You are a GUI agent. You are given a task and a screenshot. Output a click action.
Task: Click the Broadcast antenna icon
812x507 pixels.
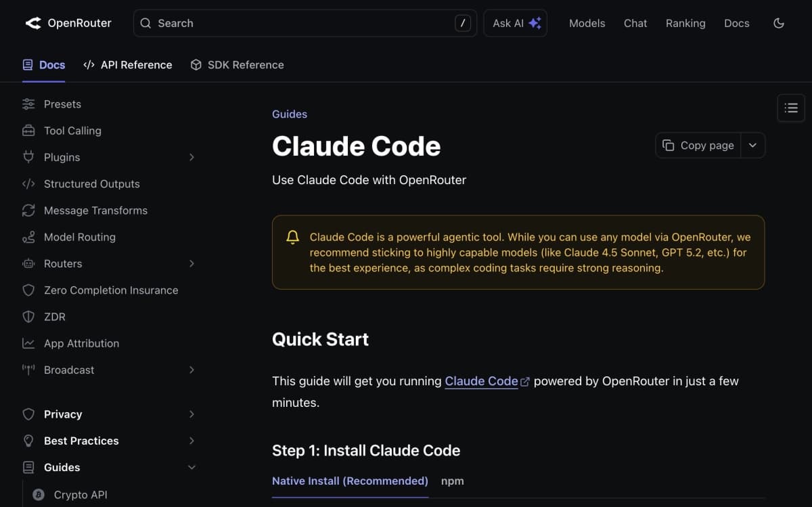click(28, 370)
